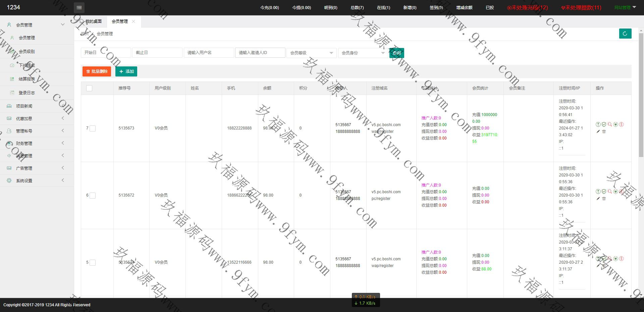
Task: Tick the checkbox for row 6
Action: coord(93,196)
